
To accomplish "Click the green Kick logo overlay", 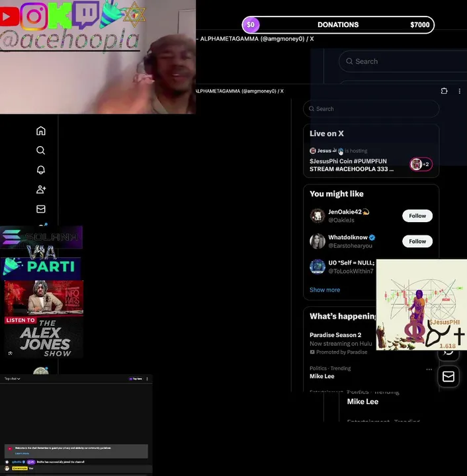I will pos(60,15).
